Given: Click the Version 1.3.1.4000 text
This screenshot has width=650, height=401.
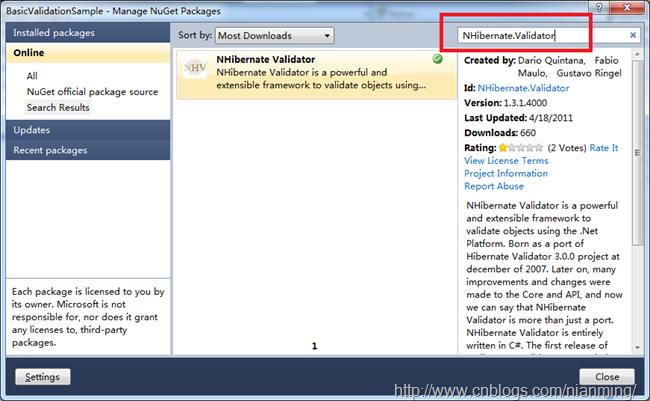Looking at the screenshot, I should coord(505,103).
